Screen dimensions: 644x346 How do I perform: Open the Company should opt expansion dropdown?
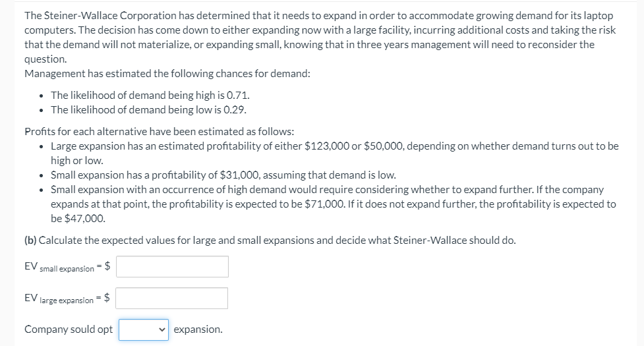(144, 330)
